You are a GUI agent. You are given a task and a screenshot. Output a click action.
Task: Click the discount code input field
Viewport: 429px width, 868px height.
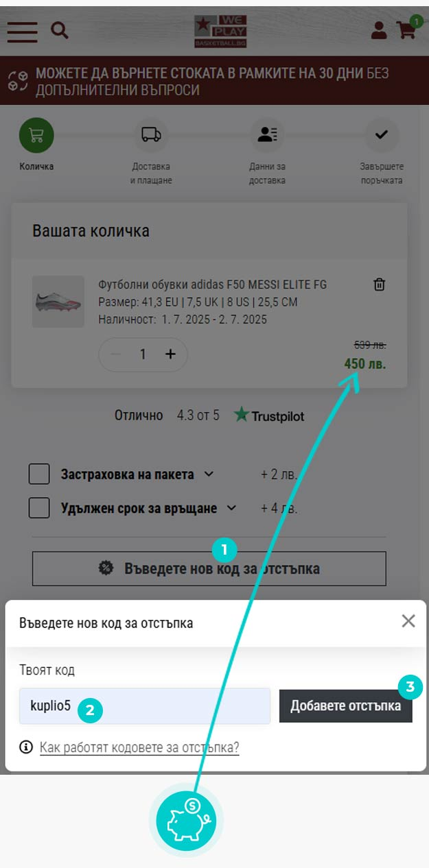(145, 706)
